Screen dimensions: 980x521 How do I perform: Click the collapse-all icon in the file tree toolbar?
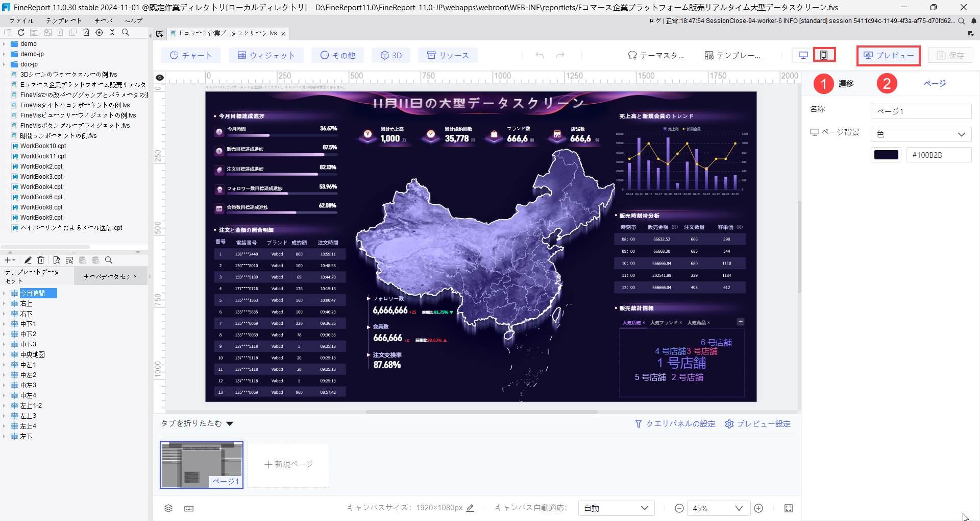pos(112,32)
